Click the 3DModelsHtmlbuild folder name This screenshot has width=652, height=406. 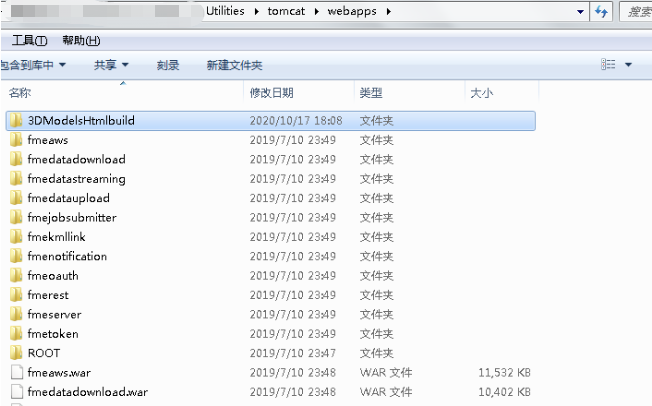[x=81, y=121]
